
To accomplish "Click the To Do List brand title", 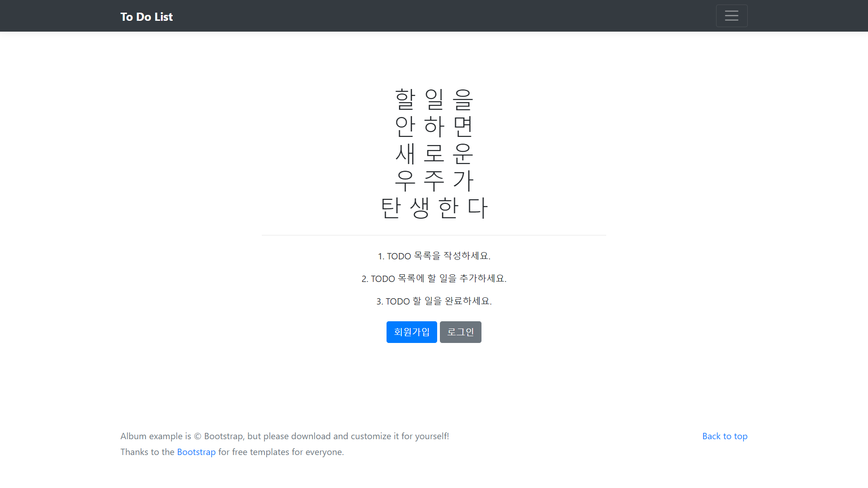I will coord(146,17).
